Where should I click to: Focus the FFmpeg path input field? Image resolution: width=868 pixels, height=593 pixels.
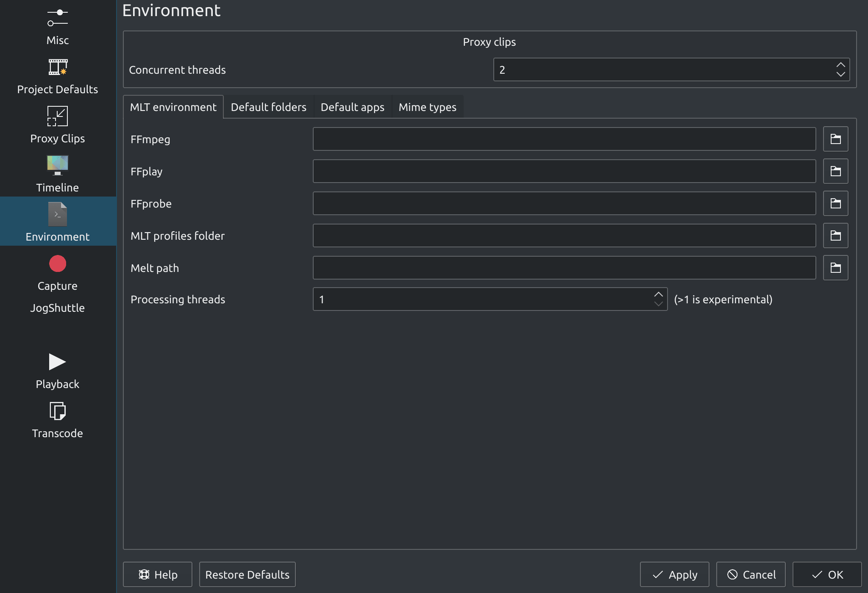[564, 139]
